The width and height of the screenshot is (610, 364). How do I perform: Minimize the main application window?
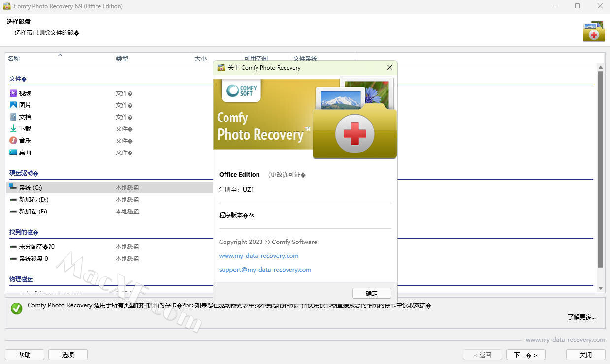coord(555,6)
